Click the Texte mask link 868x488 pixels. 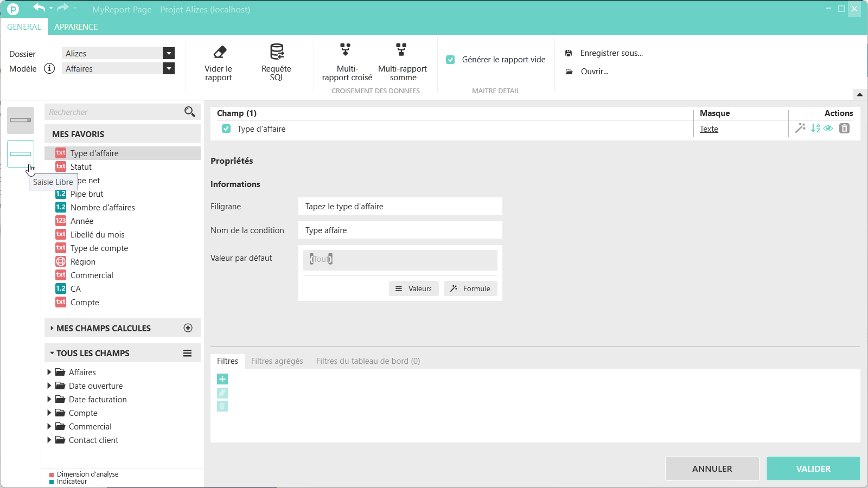pos(709,129)
